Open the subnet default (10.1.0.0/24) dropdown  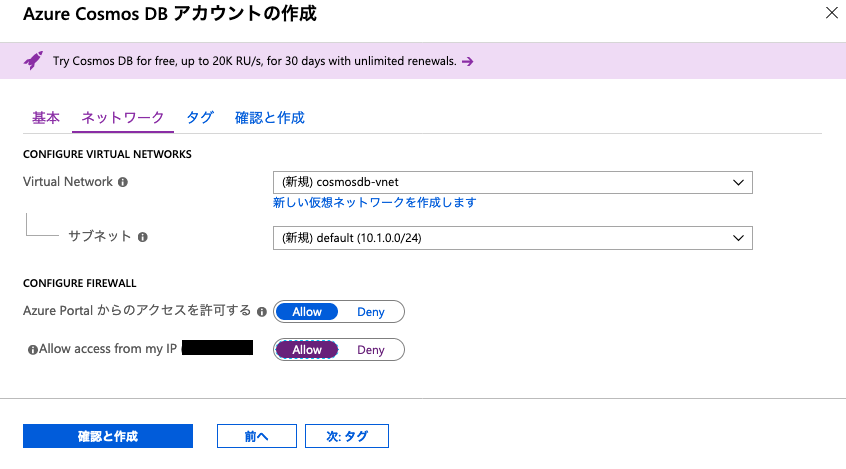pos(513,238)
